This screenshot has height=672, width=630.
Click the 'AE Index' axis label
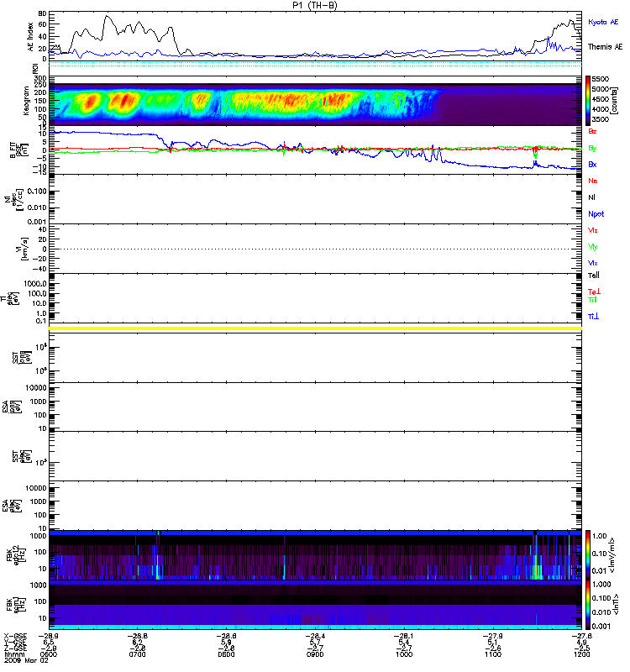[30, 37]
